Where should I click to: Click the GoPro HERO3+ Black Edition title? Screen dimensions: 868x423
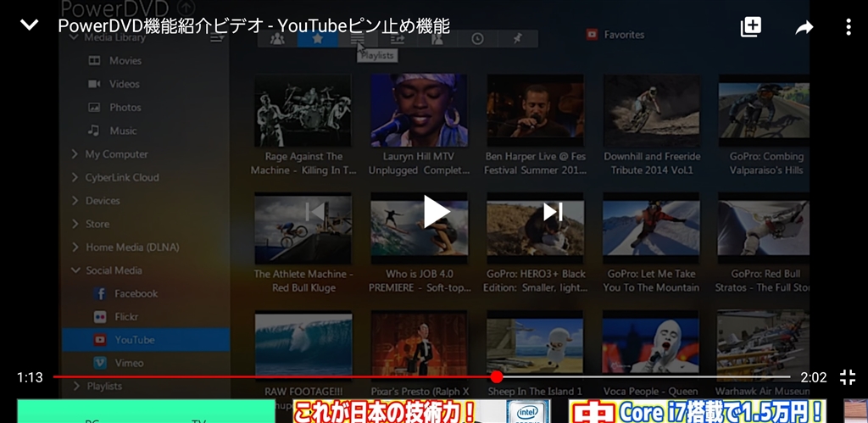pyautogui.click(x=536, y=281)
